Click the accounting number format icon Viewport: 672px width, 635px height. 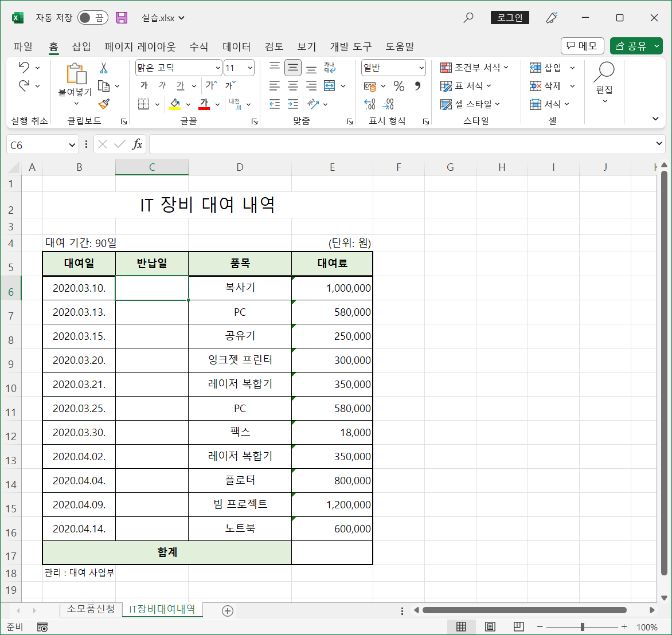pyautogui.click(x=370, y=86)
